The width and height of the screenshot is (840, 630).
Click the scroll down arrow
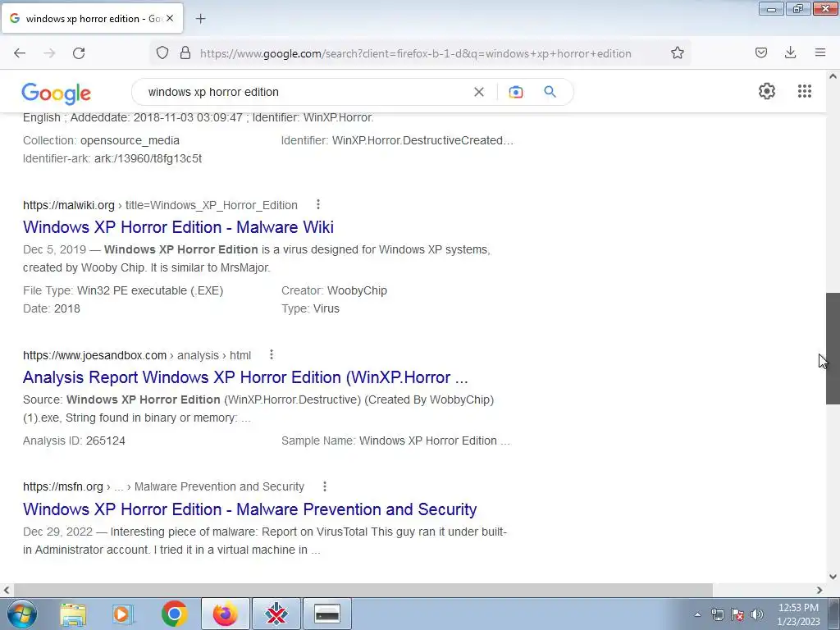[833, 577]
